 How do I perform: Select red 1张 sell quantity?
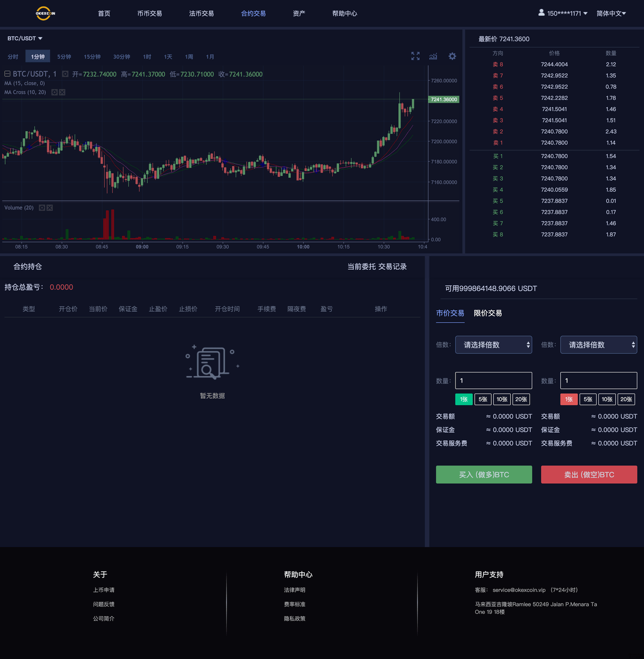[569, 399]
